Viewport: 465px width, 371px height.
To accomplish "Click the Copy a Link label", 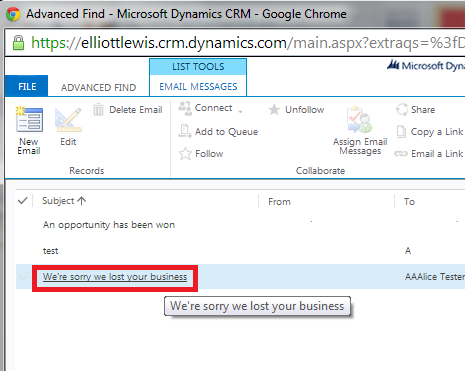I will (437, 132).
